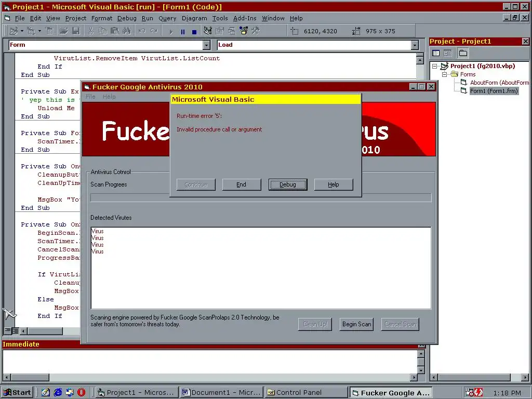532x399 pixels.
Task: Open the Query menu
Action: pos(167,18)
